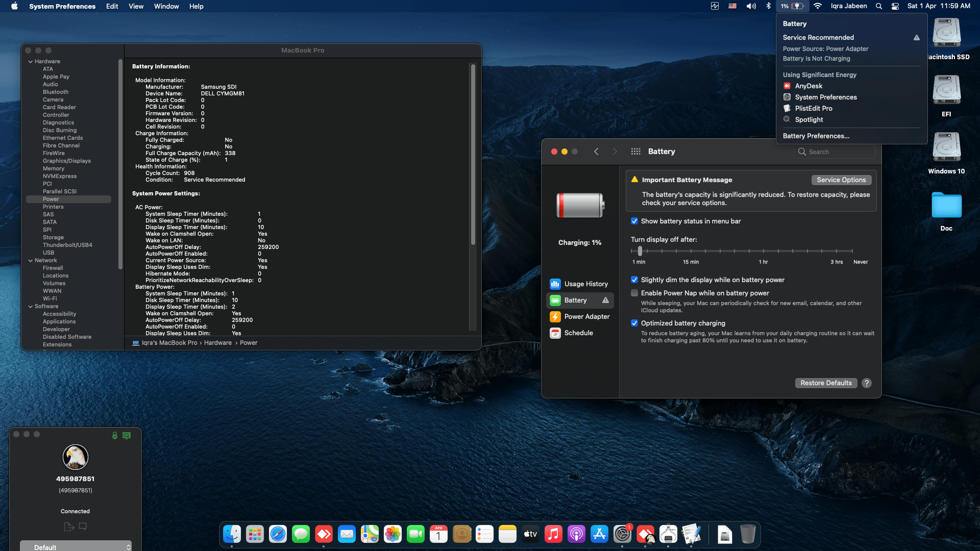The width and height of the screenshot is (980, 551).
Task: Open Maps from the Dock
Action: click(370, 534)
